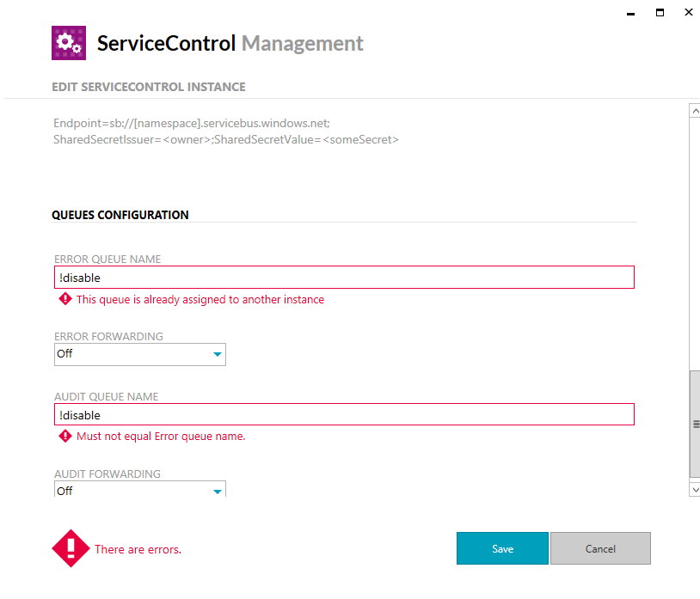Click the ServiceControl gear logo icon
The image size is (700, 599).
tap(69, 42)
